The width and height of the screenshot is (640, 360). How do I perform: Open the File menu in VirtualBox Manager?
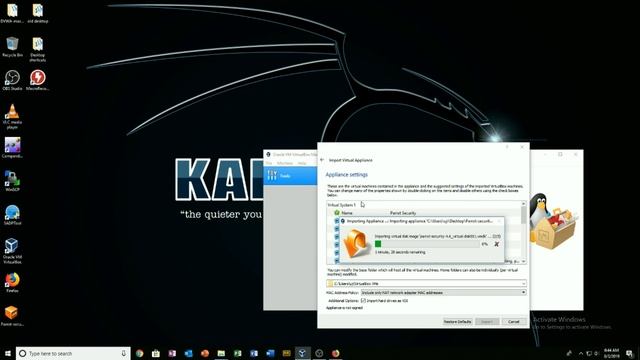pos(269,163)
